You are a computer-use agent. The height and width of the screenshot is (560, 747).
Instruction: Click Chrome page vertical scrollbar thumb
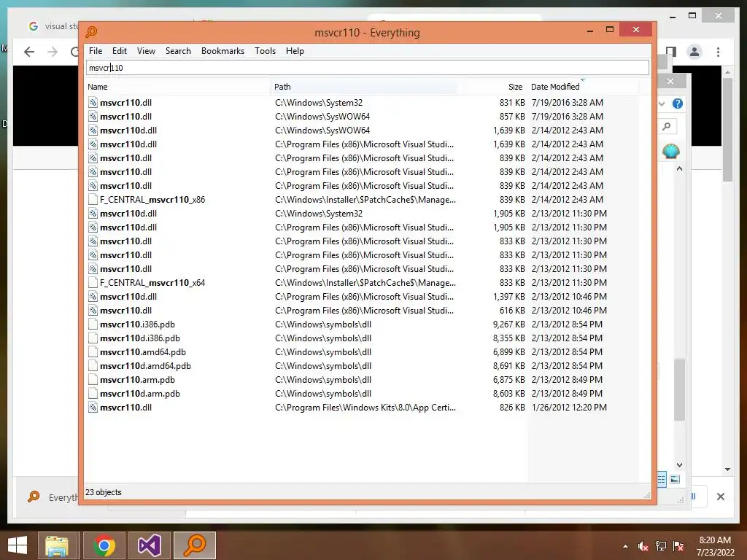727,130
